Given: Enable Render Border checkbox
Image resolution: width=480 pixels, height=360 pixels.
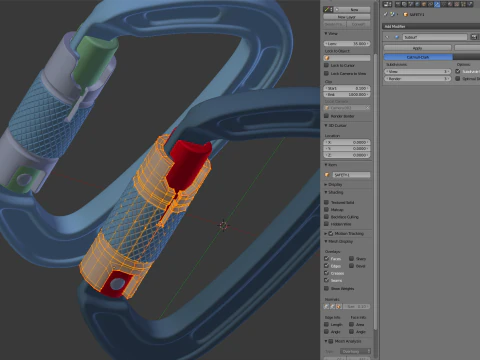Looking at the screenshot, I should tap(327, 116).
